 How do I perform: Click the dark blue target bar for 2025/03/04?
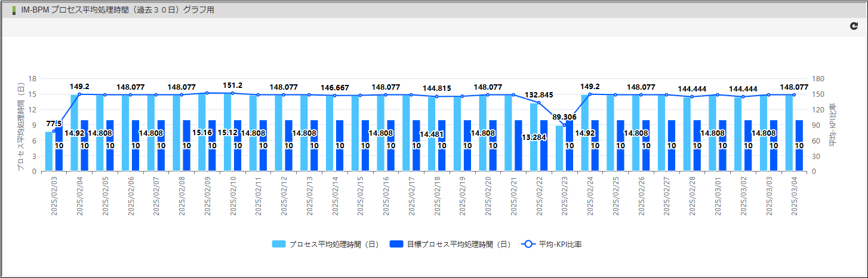(x=799, y=146)
